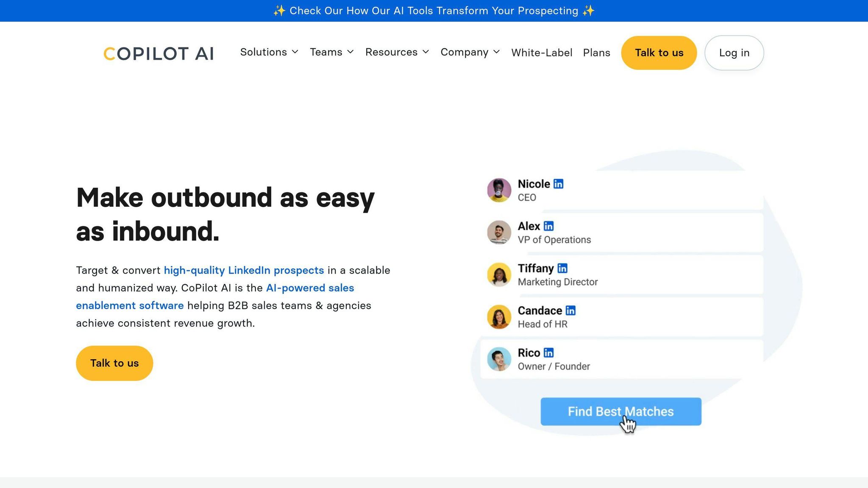Viewport: 868px width, 488px height.
Task: Open the AI Tools announcement banner
Action: click(x=434, y=11)
